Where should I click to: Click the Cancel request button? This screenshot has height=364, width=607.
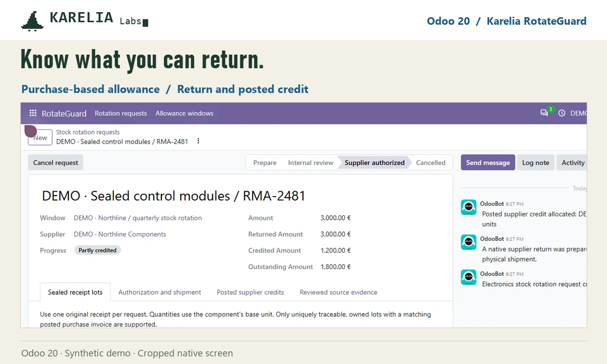coord(56,163)
